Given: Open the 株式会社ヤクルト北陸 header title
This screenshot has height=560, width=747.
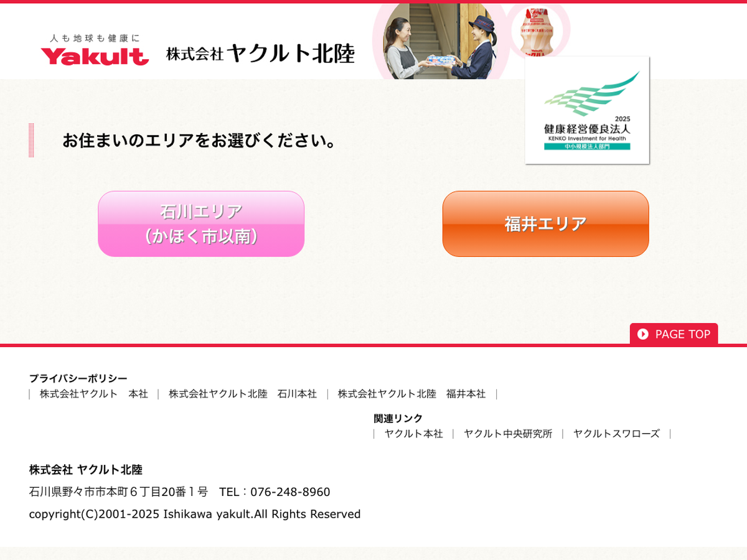Looking at the screenshot, I should 260,54.
